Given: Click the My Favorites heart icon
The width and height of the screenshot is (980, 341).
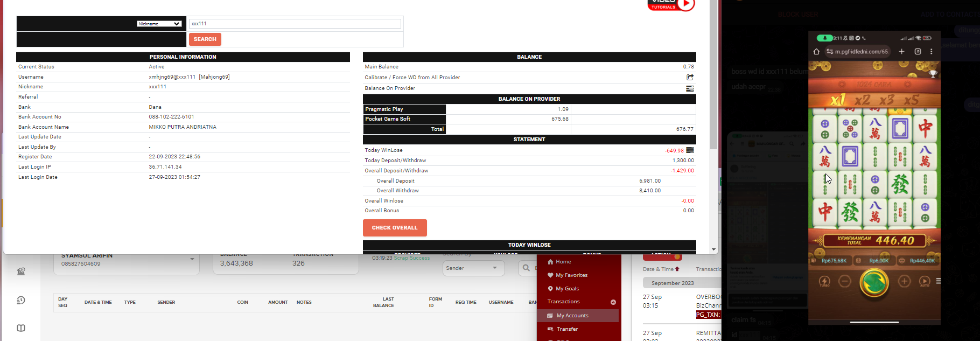Looking at the screenshot, I should [x=550, y=275].
